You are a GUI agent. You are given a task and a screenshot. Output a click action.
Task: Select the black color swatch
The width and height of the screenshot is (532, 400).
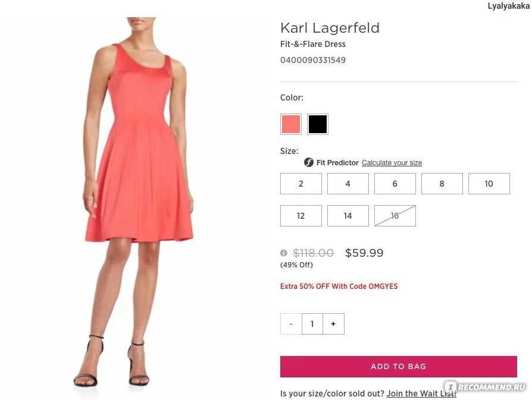318,124
